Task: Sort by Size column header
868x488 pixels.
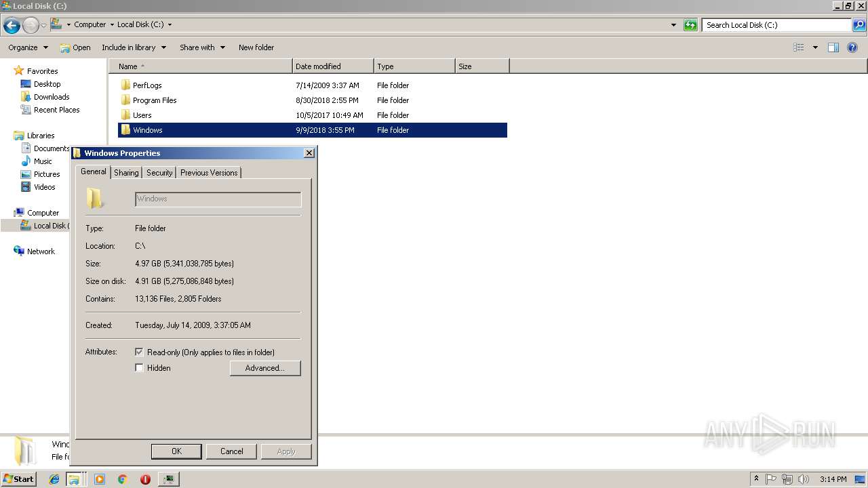Action: [x=482, y=66]
